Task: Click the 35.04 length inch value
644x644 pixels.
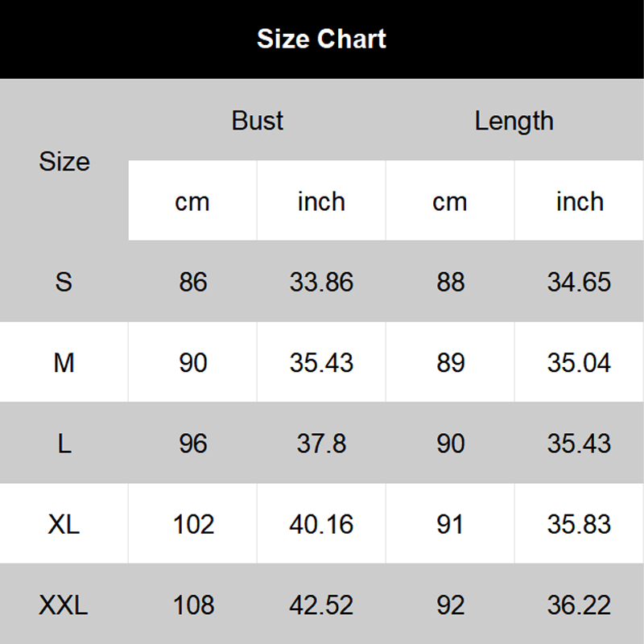Action: coord(579,363)
